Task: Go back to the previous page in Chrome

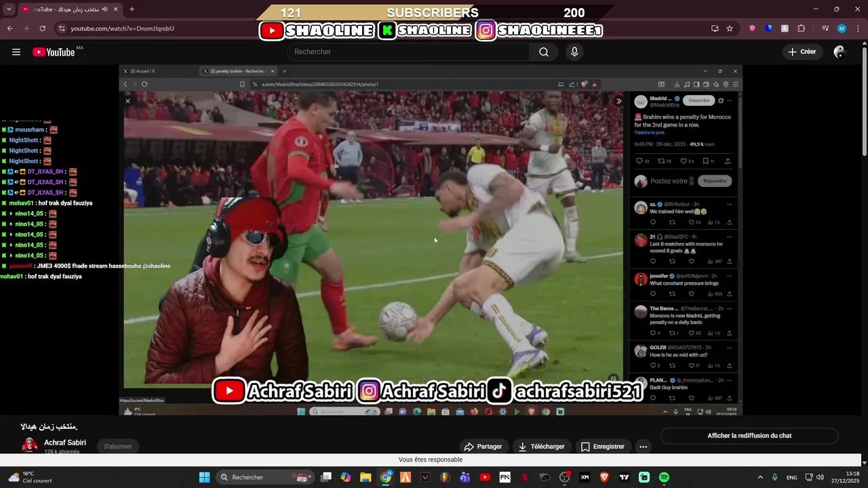Action: (x=9, y=28)
